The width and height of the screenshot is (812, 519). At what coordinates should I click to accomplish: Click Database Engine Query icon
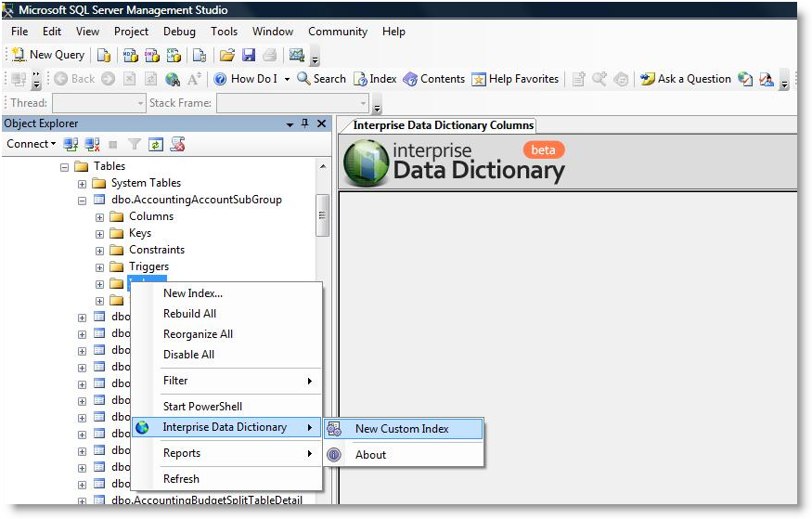tap(104, 55)
